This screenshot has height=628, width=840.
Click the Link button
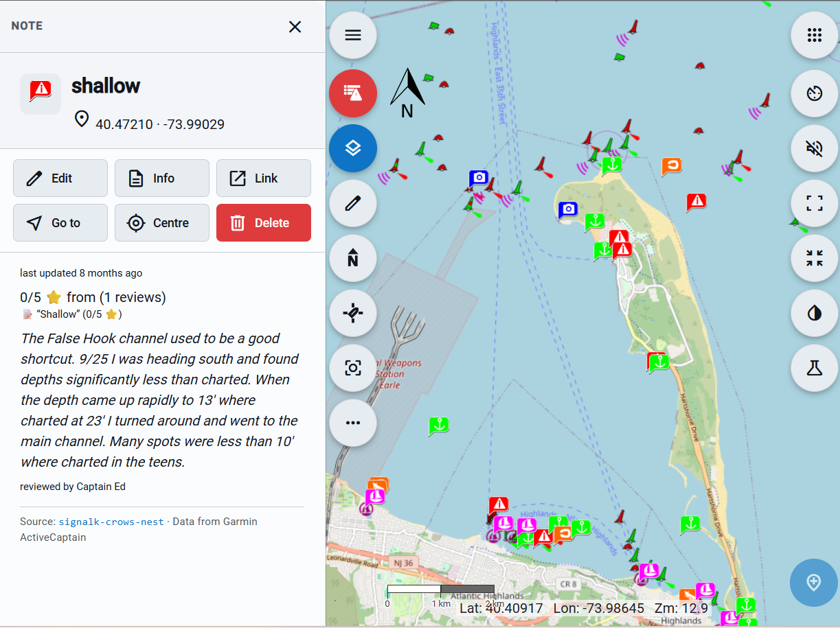click(x=264, y=178)
